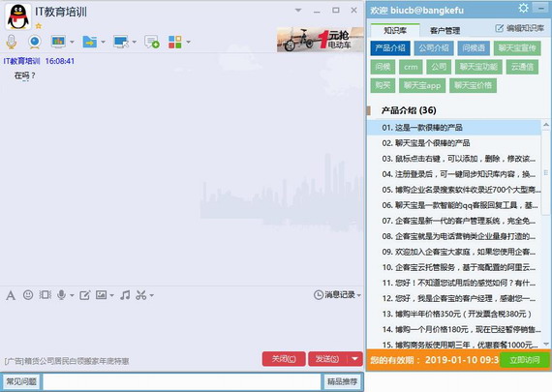The width and height of the screenshot is (552, 392).
Task: Open the settings gear in the bangkefu panel
Action: [x=523, y=8]
